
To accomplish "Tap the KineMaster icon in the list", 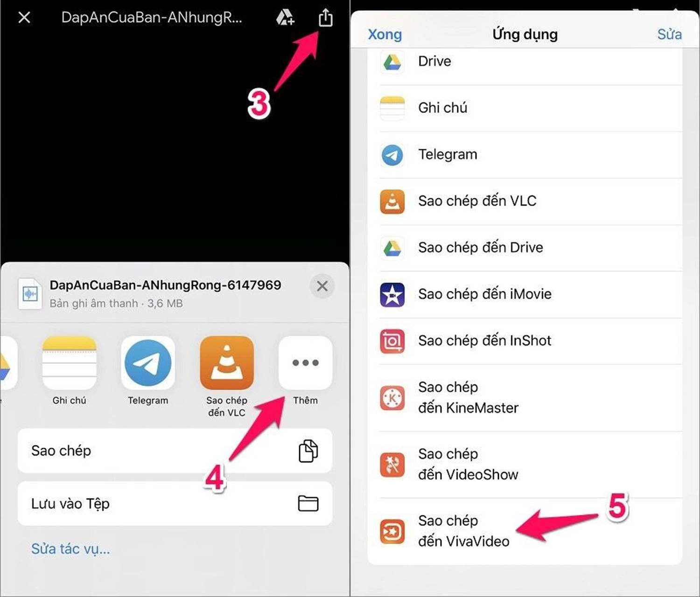I will coord(392,398).
